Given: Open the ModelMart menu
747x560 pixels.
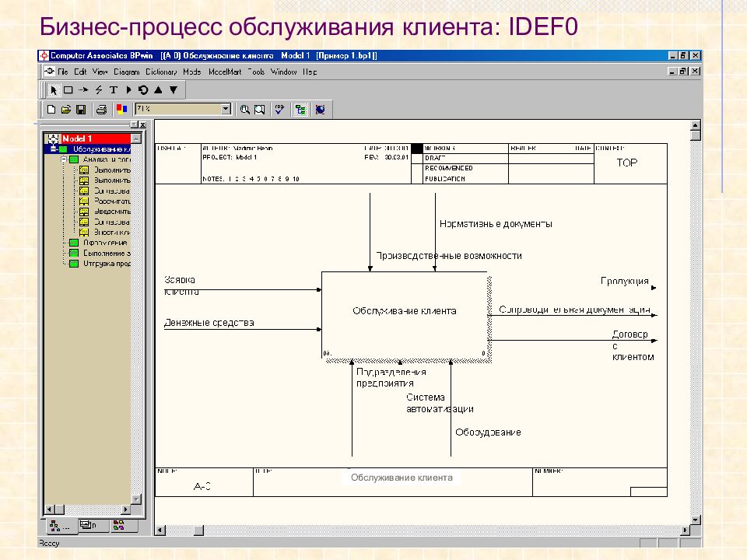Looking at the screenshot, I should pos(224,72).
